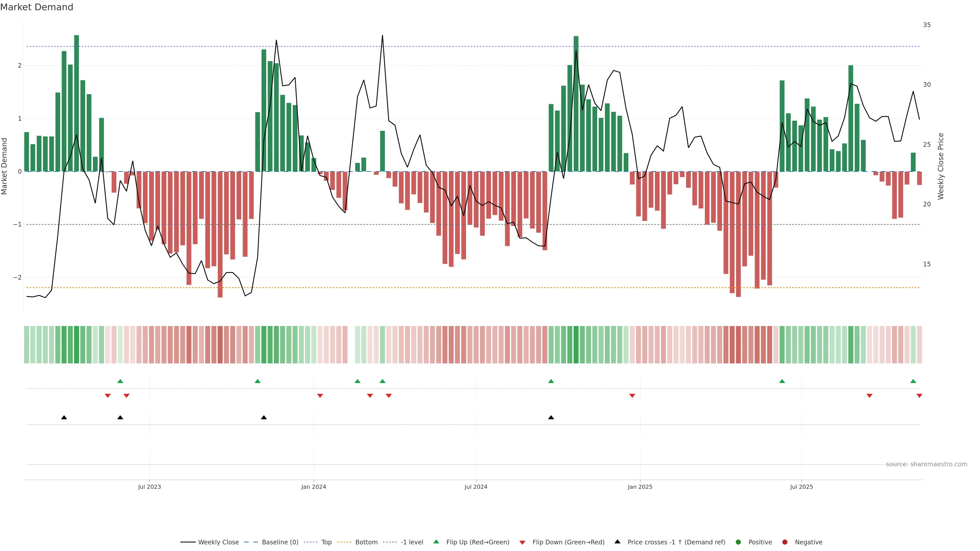Click the last green flip-up triangle marker
The image size is (980, 551).
pyautogui.click(x=913, y=381)
